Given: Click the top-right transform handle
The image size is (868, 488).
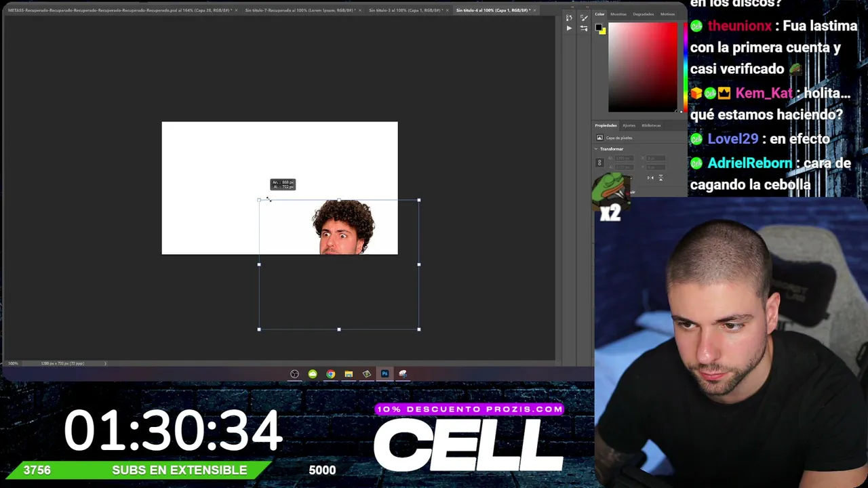Looking at the screenshot, I should 419,200.
